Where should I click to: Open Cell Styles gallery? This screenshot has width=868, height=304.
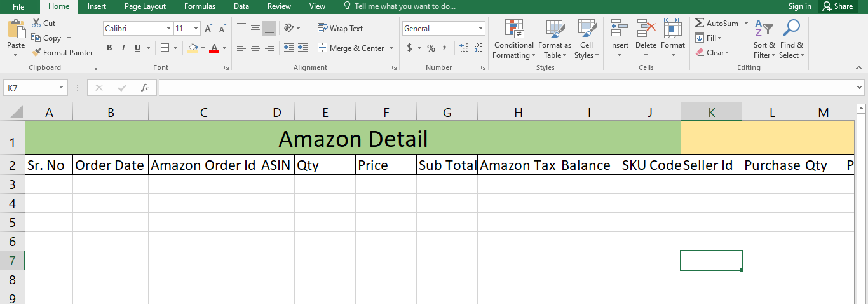click(587, 39)
